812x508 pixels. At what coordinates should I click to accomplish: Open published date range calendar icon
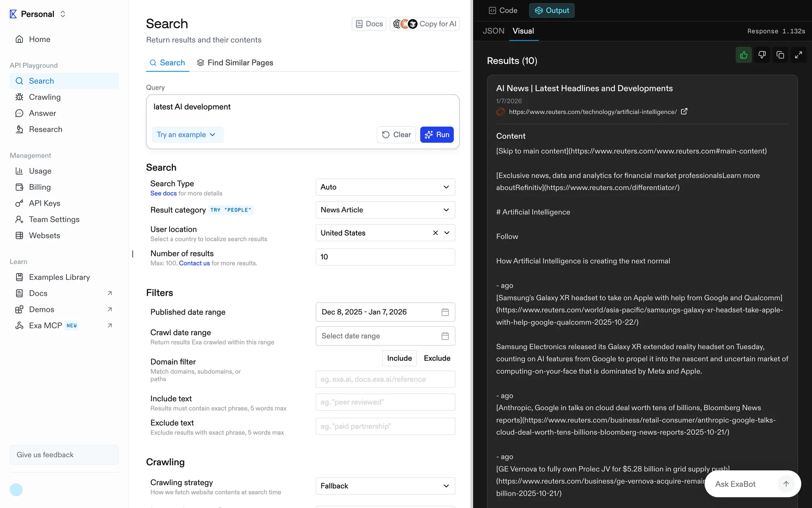pos(445,312)
